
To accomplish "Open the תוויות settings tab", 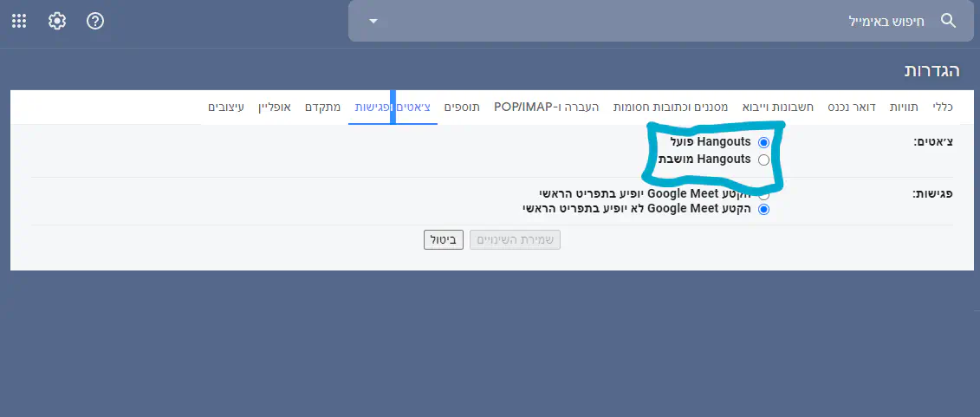I will click(904, 107).
